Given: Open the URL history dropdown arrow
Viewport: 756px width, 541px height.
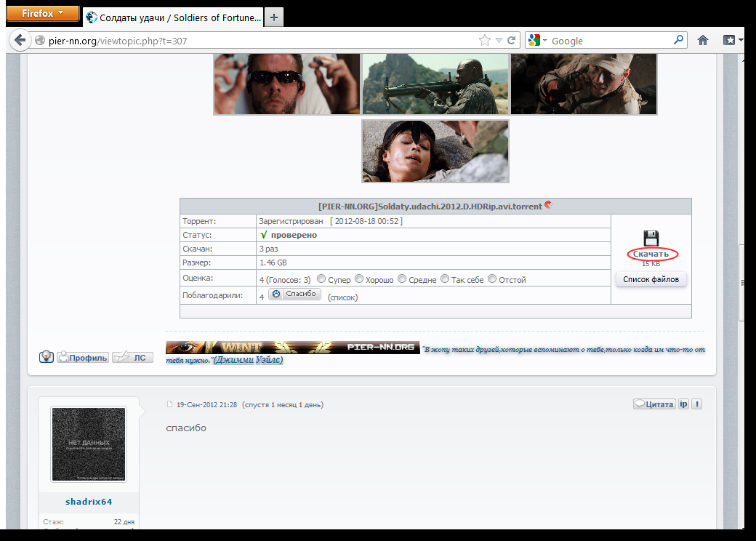Looking at the screenshot, I should 499,41.
